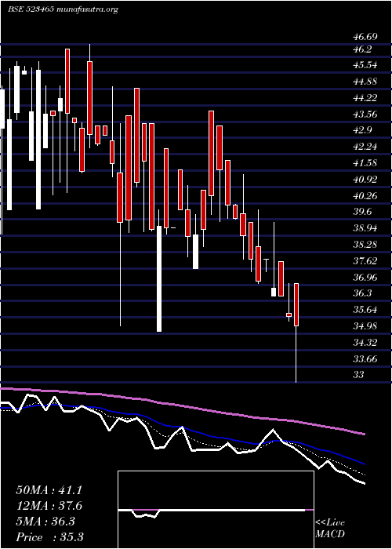This screenshot has width=392, height=549.
Task: Click the 45.54 price axis label
Action: coord(364,65)
